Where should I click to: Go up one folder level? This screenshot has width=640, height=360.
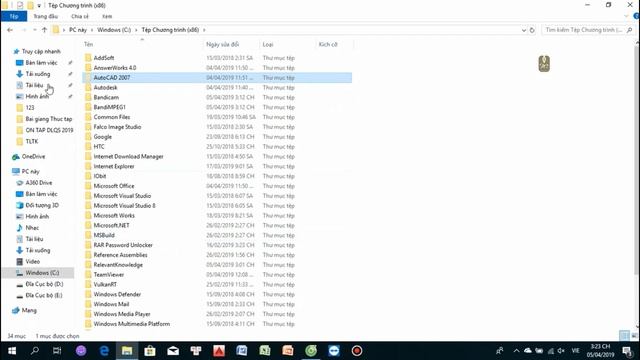[44, 30]
